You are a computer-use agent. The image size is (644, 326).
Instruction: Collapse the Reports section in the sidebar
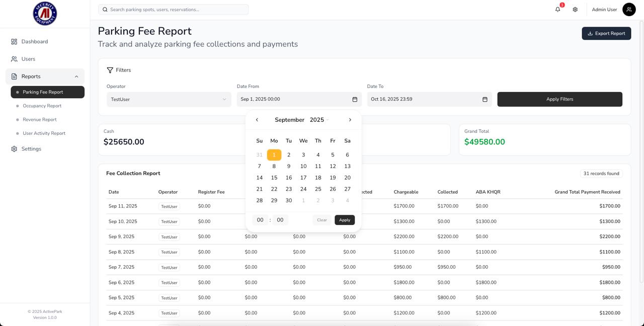coord(76,76)
